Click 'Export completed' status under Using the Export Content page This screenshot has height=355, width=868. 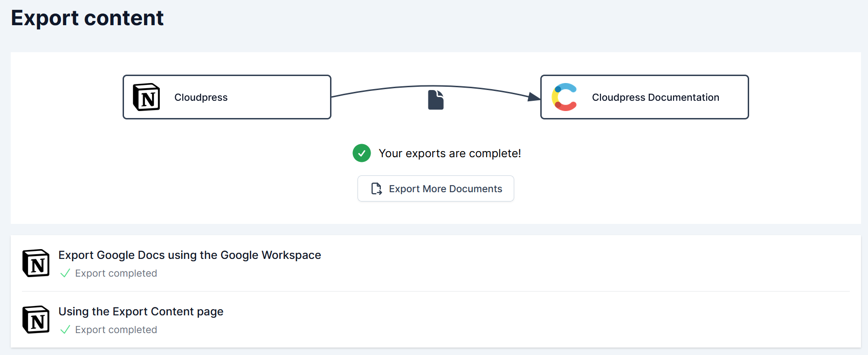click(116, 330)
